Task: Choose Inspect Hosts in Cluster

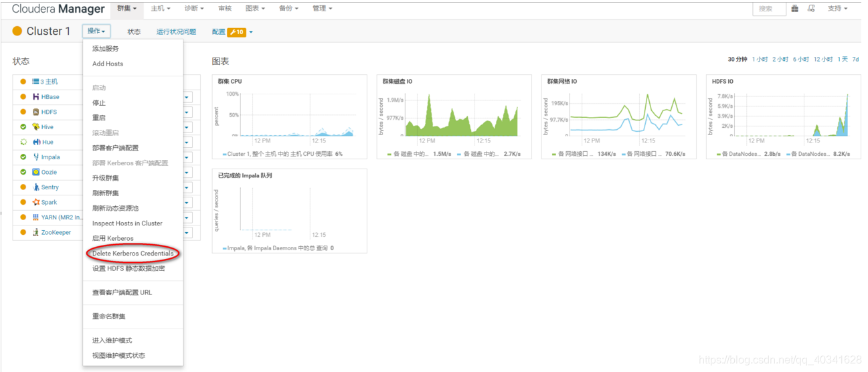Action: [127, 223]
